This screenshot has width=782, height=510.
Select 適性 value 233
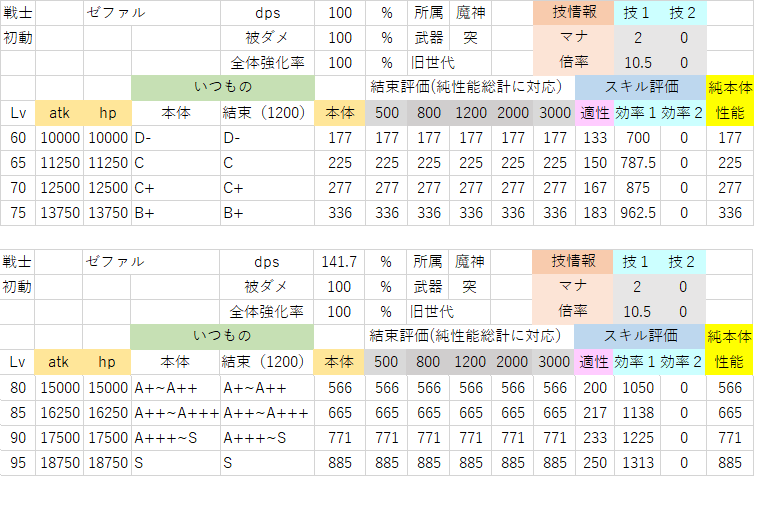tap(594, 438)
